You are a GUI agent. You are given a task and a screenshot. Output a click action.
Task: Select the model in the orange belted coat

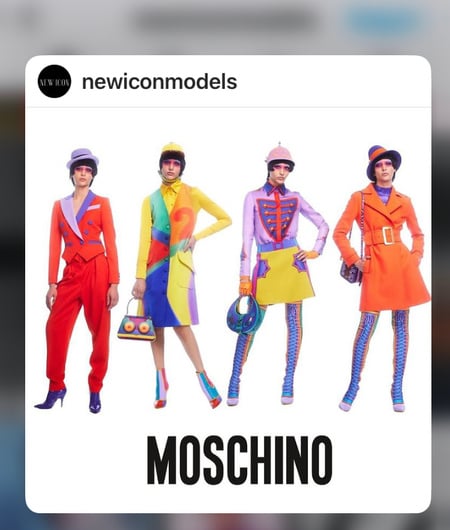click(x=382, y=279)
